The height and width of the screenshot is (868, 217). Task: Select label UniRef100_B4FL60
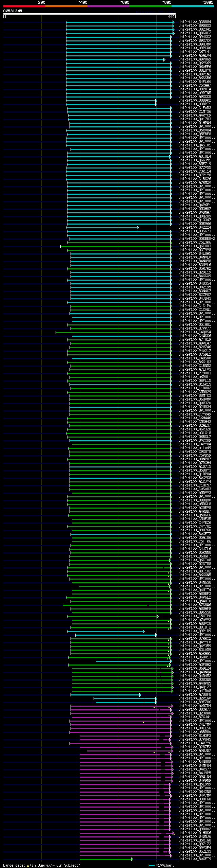click(195, 82)
